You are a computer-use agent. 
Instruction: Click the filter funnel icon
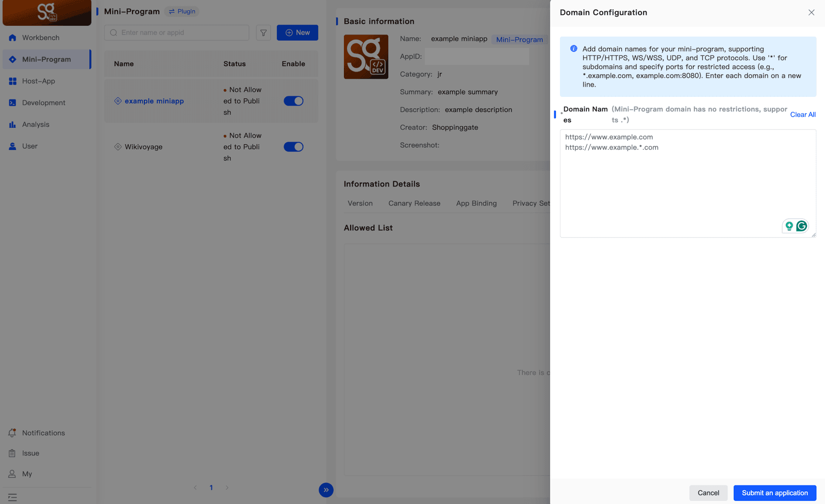pos(263,32)
